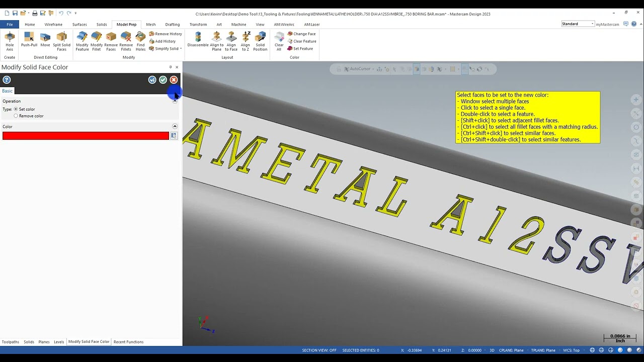Viewport: 644px width, 362px height.
Task: Collapse the Operation section chevron
Action: click(175, 101)
